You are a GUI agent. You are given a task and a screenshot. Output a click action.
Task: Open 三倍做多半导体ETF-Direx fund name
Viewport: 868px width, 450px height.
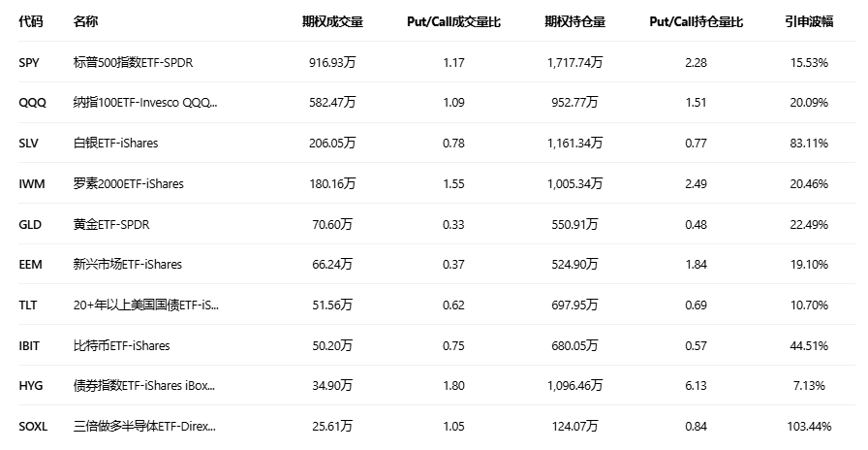144,426
